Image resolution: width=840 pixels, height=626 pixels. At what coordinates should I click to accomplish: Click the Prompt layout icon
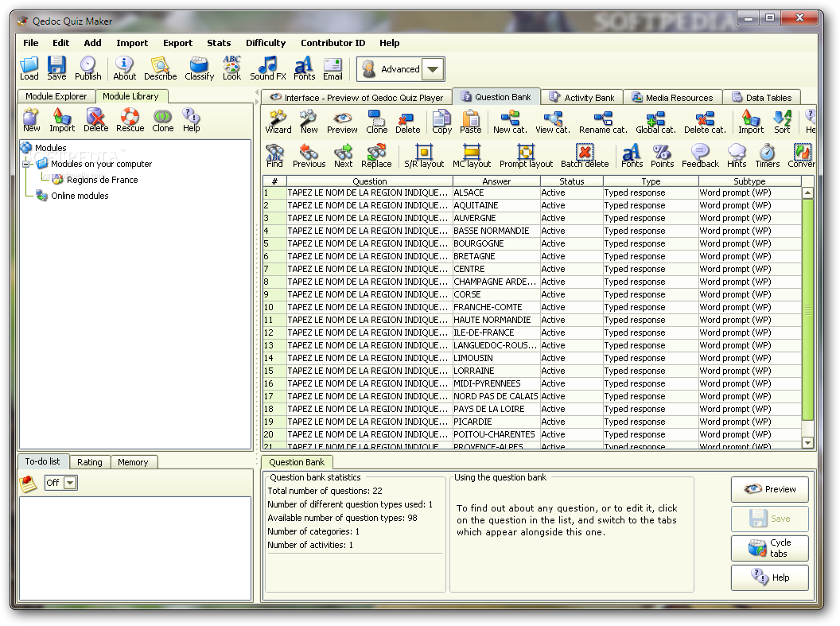[526, 156]
